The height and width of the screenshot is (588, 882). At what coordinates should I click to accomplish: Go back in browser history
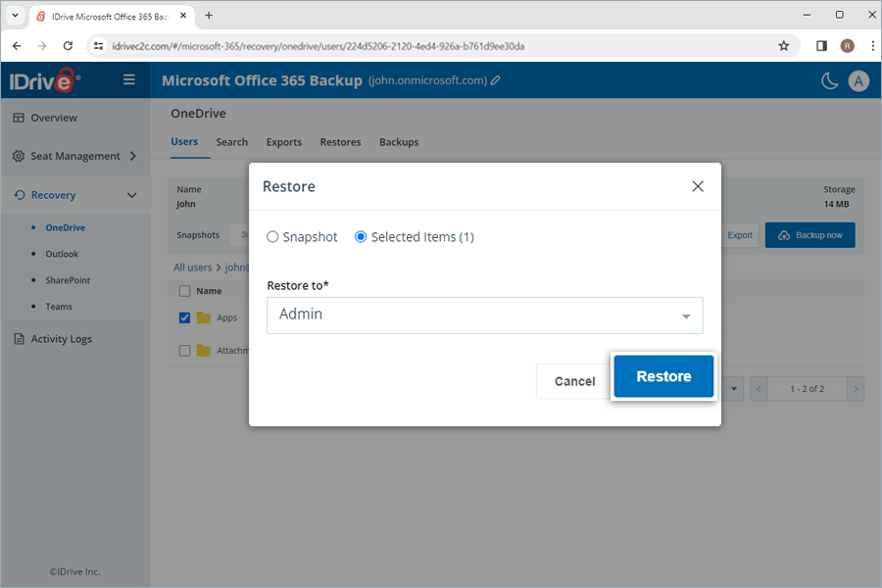click(x=17, y=46)
